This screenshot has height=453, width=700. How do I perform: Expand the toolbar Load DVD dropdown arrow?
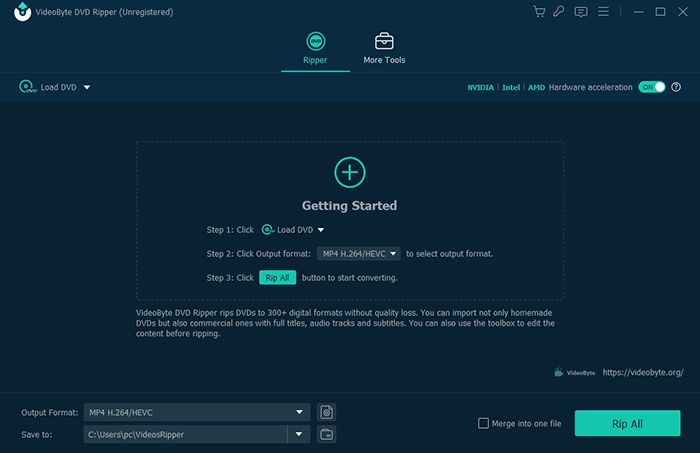pyautogui.click(x=87, y=87)
